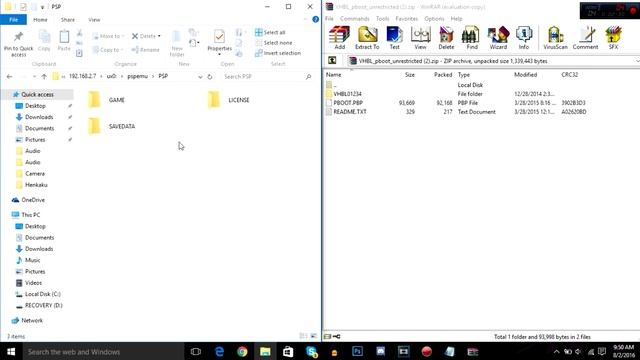Open the WinRAR Options menu
The image size is (640, 360).
pos(434,19)
